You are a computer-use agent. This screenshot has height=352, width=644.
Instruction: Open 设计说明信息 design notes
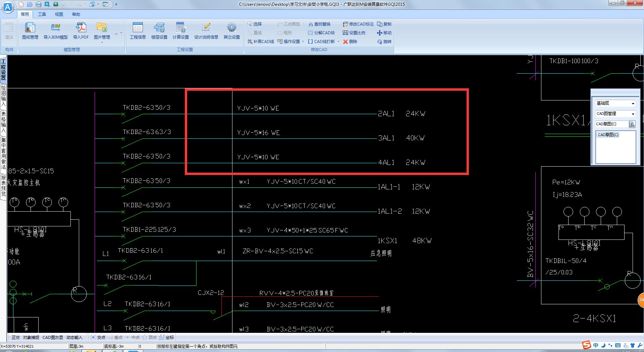click(x=206, y=31)
